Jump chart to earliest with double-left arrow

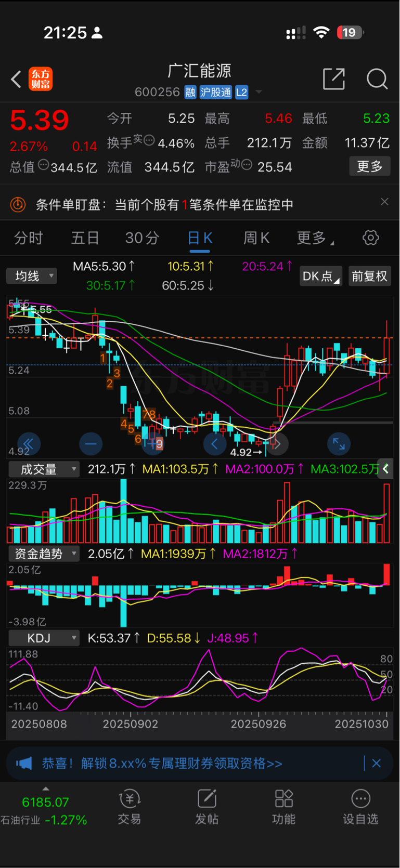tap(28, 444)
